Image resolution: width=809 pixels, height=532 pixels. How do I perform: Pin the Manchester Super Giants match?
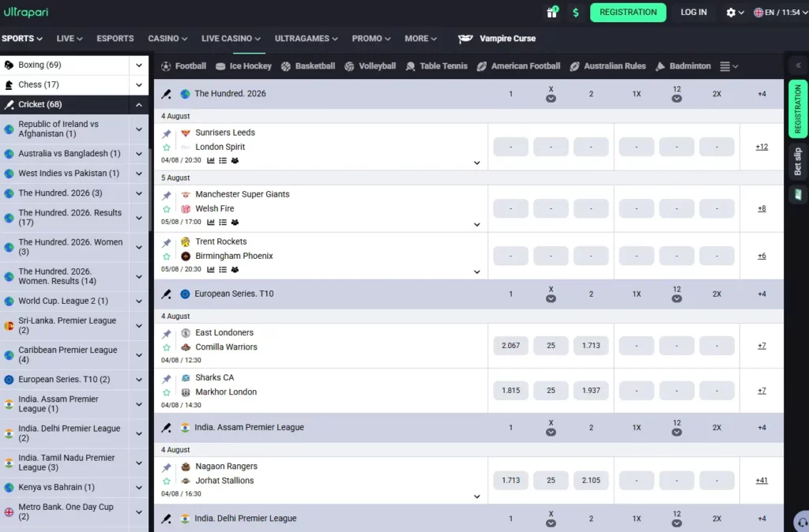click(x=167, y=196)
